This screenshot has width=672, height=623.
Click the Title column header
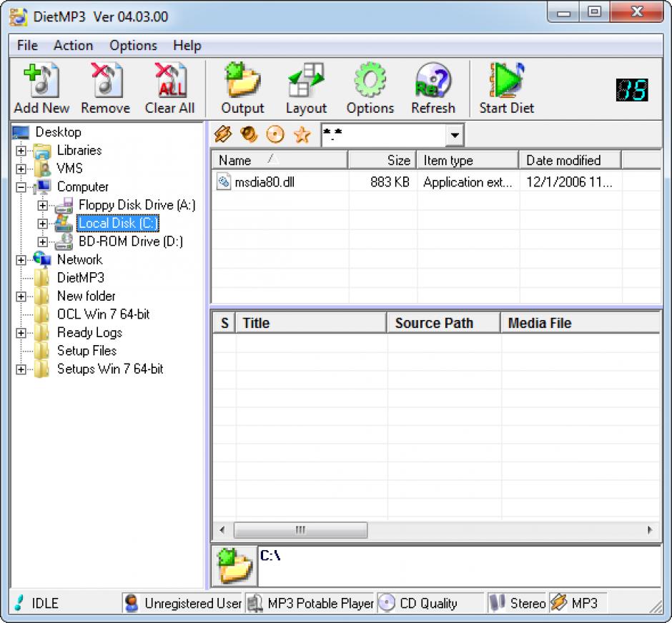(311, 323)
